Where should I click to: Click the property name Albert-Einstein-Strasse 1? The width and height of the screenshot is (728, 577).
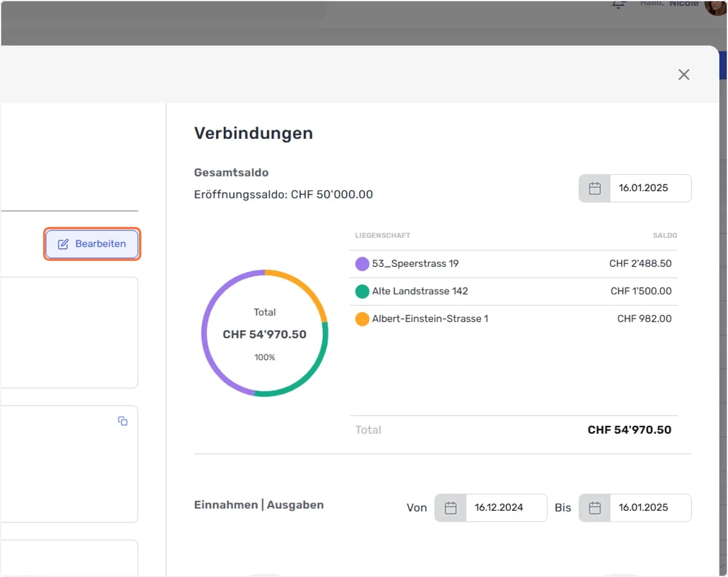coord(430,319)
